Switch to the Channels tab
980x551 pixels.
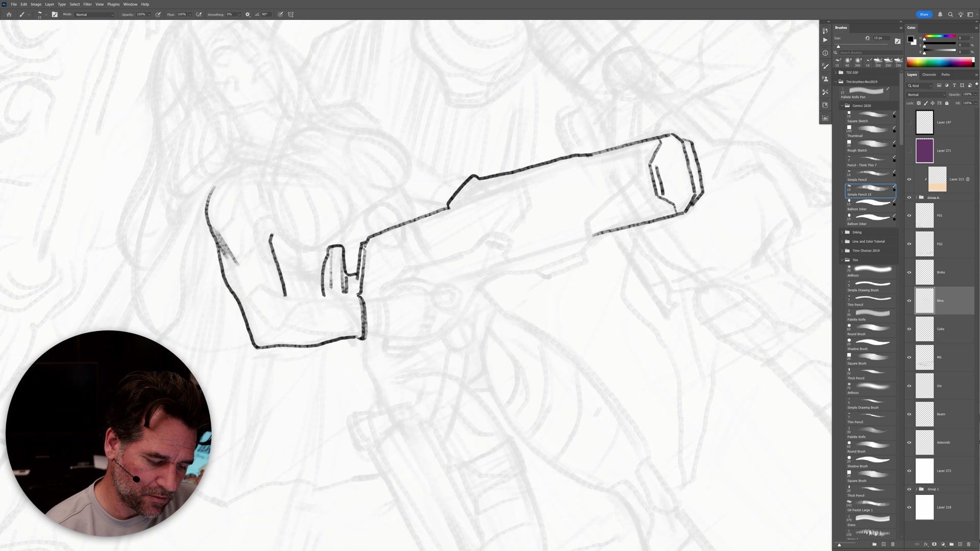929,74
